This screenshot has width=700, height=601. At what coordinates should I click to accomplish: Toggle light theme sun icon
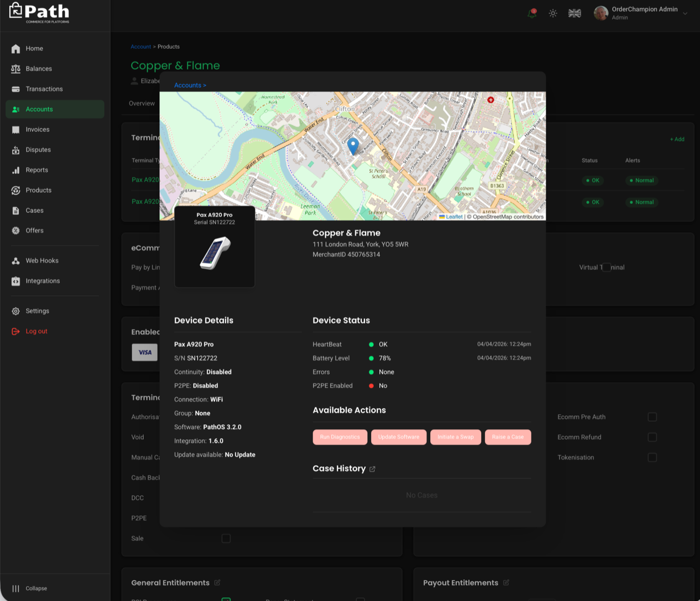tap(553, 13)
